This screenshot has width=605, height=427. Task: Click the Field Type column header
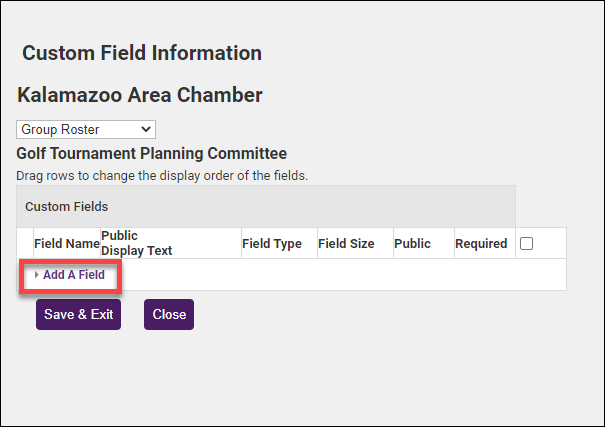point(272,243)
